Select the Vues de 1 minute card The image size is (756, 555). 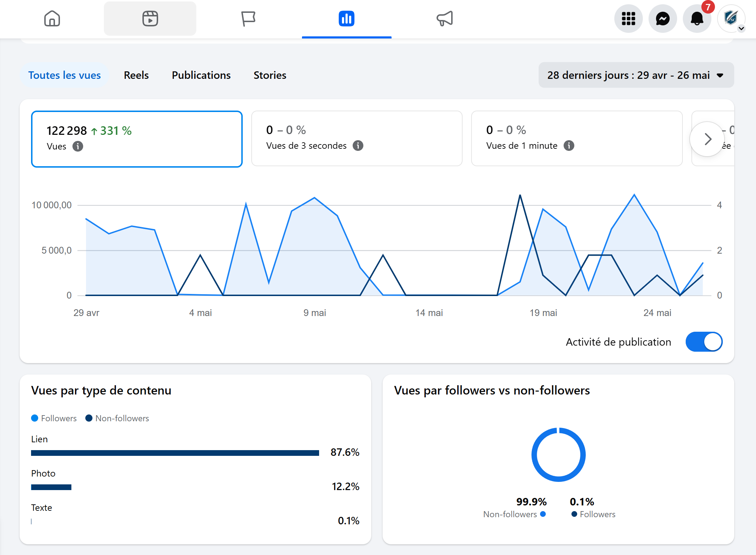[577, 138]
